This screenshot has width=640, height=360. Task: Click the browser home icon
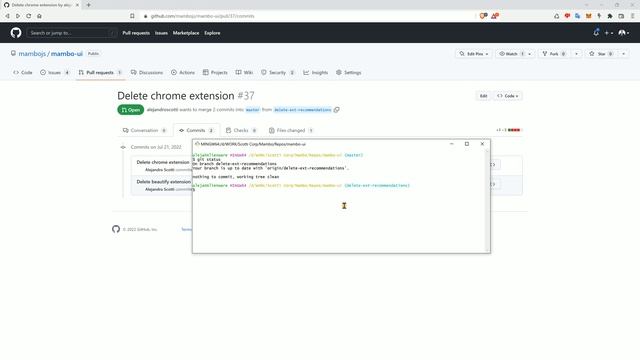click(39, 16)
